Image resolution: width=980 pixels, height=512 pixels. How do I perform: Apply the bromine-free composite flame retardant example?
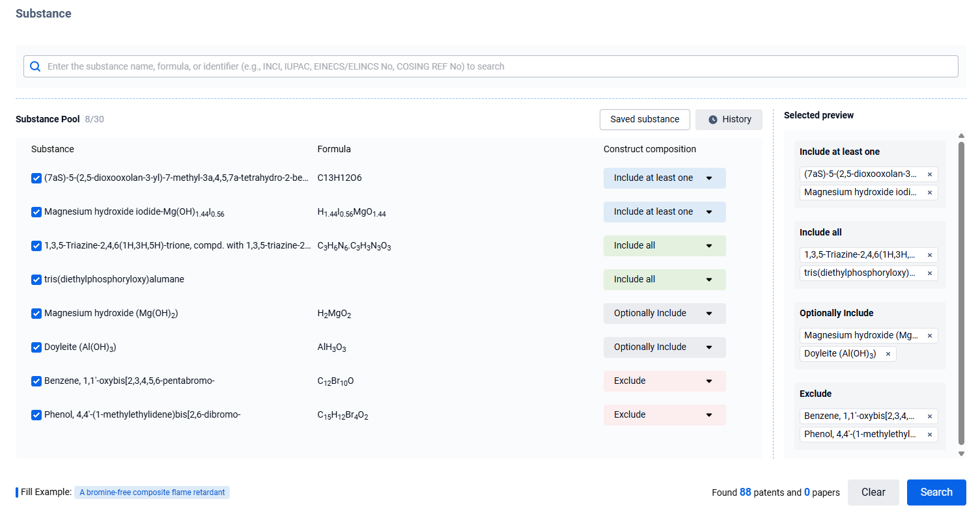coord(152,492)
